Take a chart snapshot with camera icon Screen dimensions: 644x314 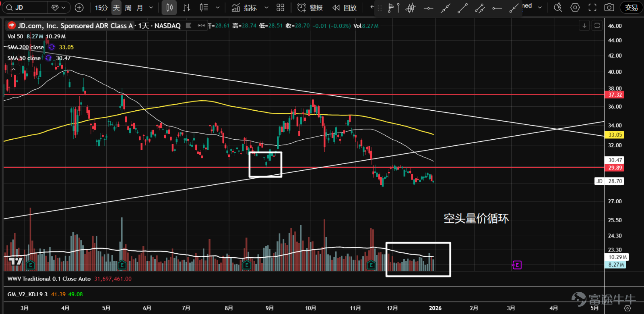click(609, 8)
